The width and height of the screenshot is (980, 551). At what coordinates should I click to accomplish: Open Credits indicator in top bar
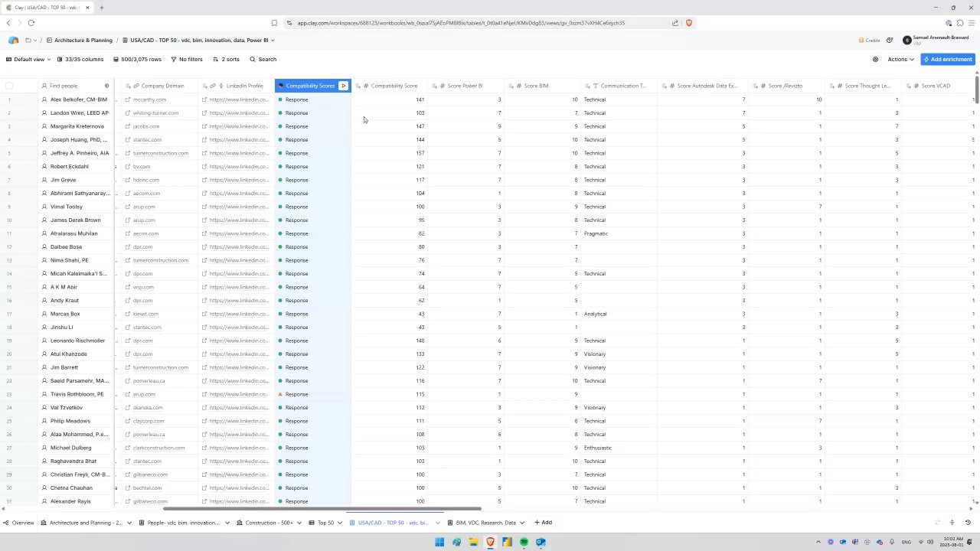869,41
